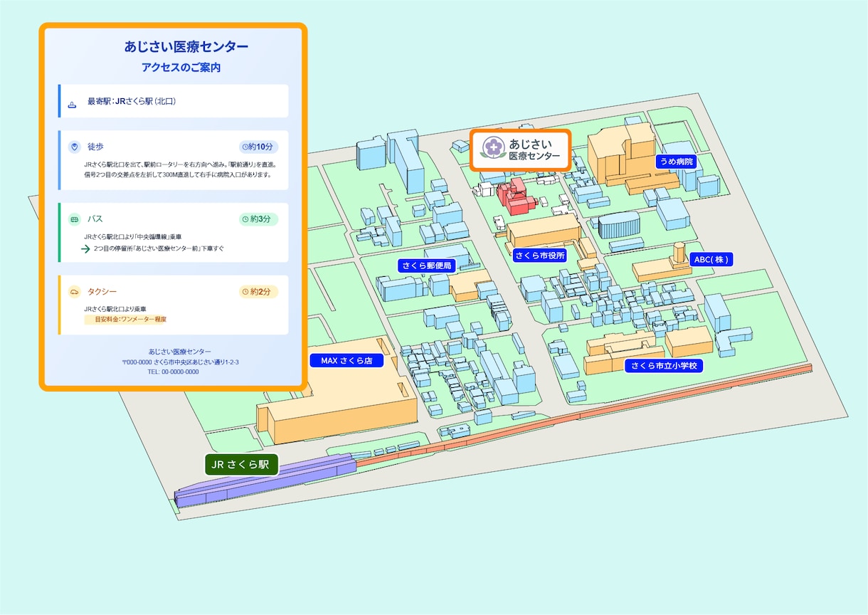This screenshot has height=615, width=868.
Task: Click the purple flower logo of あじさい医療センター
Action: (x=492, y=148)
